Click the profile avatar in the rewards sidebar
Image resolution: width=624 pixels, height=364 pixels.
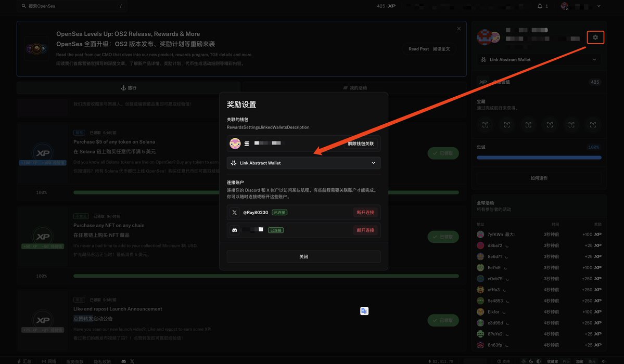point(485,37)
